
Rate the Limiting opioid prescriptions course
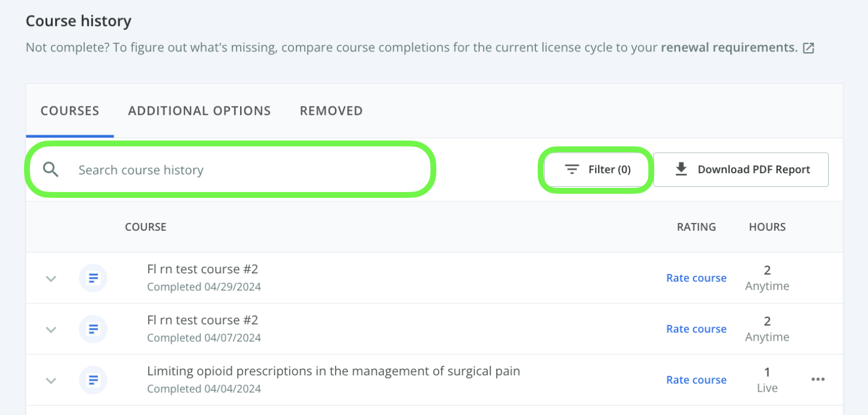pyautogui.click(x=696, y=380)
